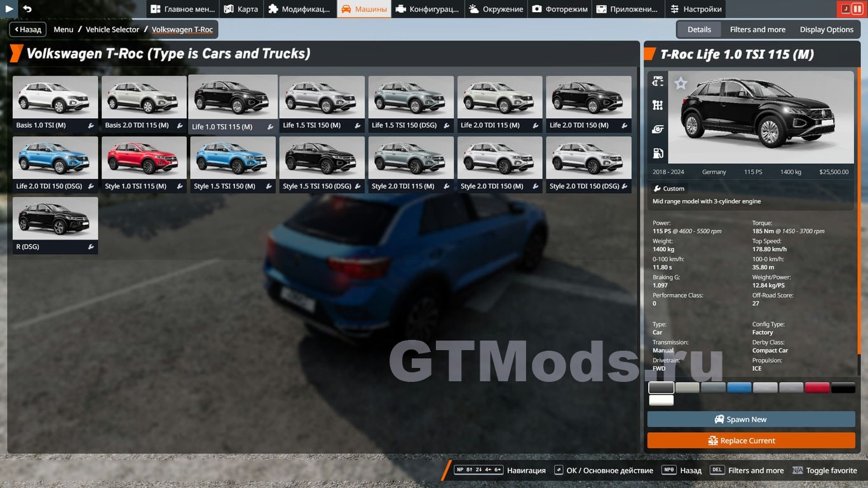This screenshot has height=488, width=868.
Task: Click the wrench icon on R (DSG) tile
Action: click(91, 247)
